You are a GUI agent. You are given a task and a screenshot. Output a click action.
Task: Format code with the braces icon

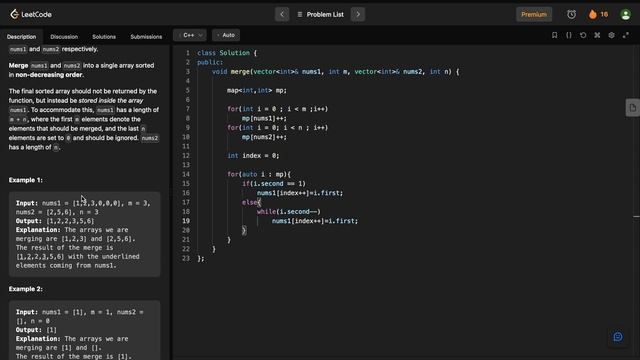pos(569,35)
